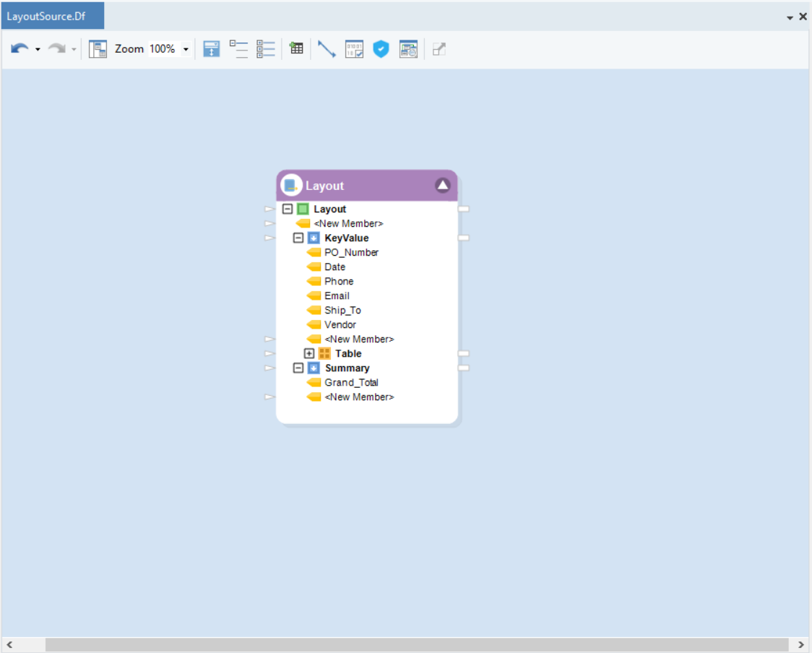Click the green plus table icon

tap(296, 48)
